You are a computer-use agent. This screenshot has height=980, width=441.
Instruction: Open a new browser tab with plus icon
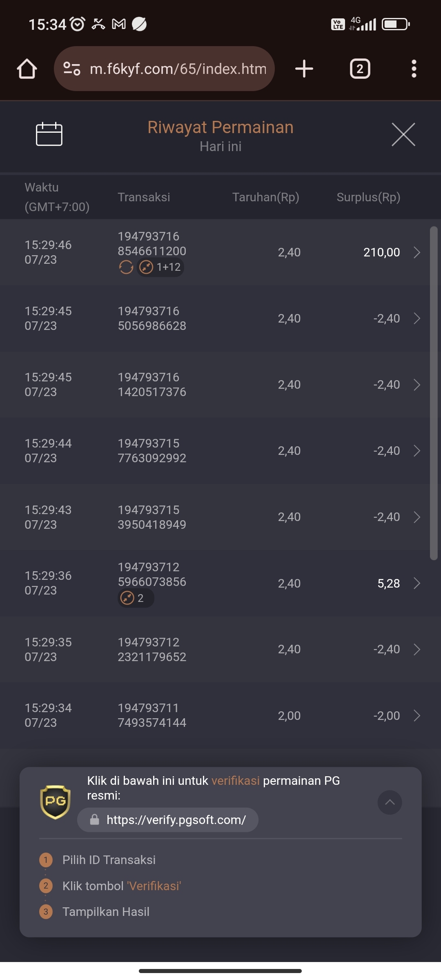[x=304, y=69]
